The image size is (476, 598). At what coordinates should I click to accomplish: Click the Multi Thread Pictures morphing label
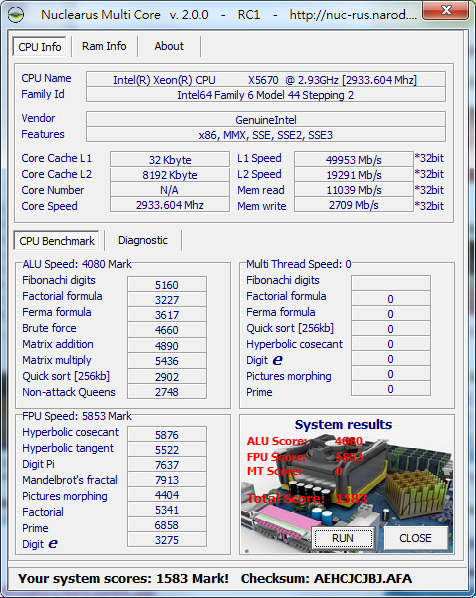pos(288,376)
